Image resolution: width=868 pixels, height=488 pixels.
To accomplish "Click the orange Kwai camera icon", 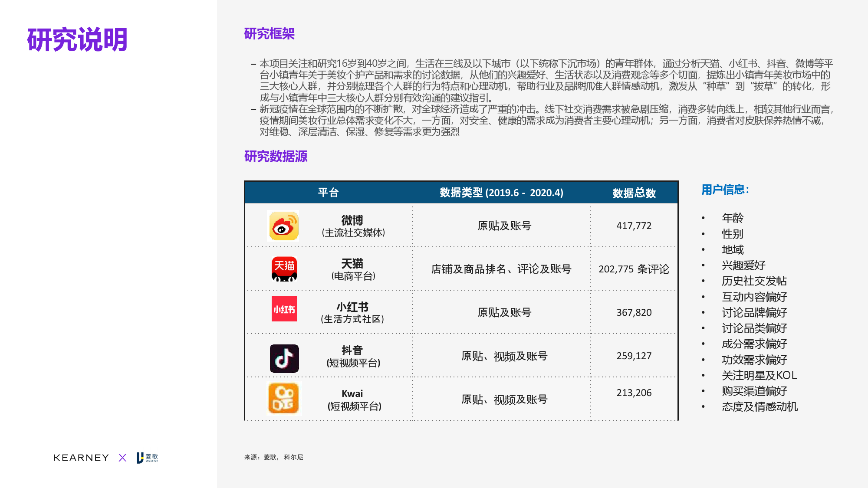I will (x=284, y=399).
